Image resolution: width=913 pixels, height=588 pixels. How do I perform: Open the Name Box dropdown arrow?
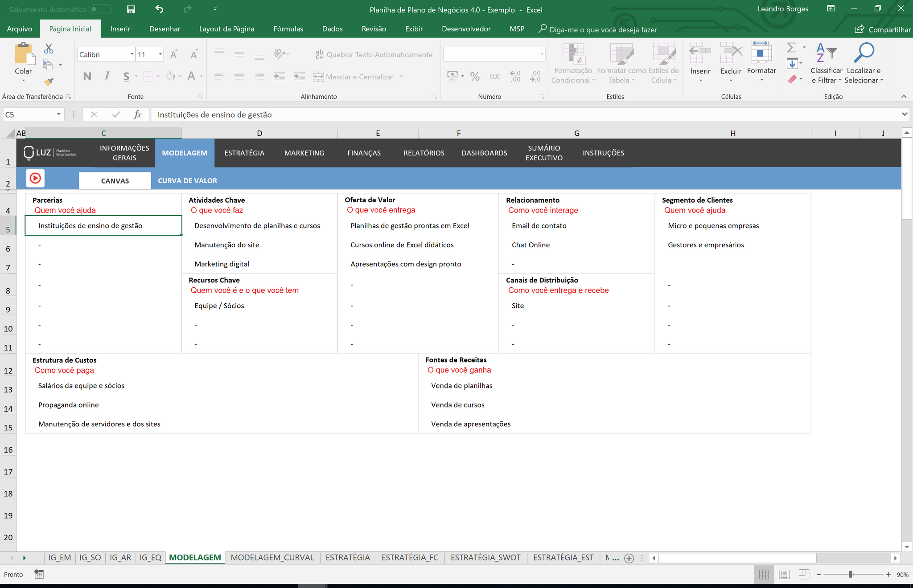tap(58, 114)
